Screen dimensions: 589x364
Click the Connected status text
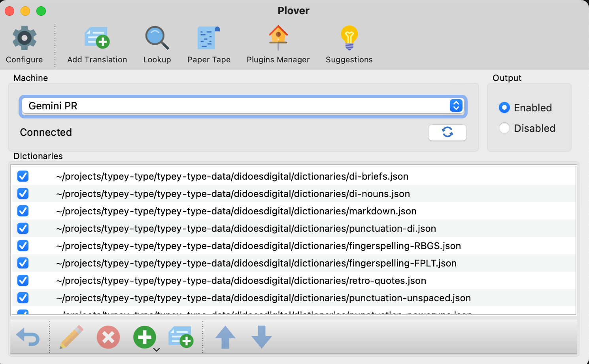click(x=46, y=132)
